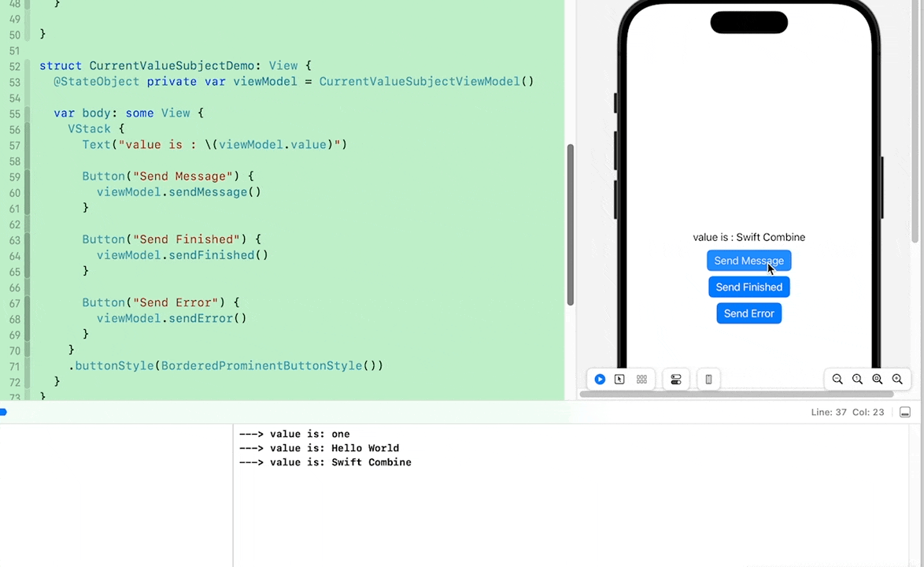Click 'VStack' on line 56
This screenshot has width=924, height=567.
(89, 128)
